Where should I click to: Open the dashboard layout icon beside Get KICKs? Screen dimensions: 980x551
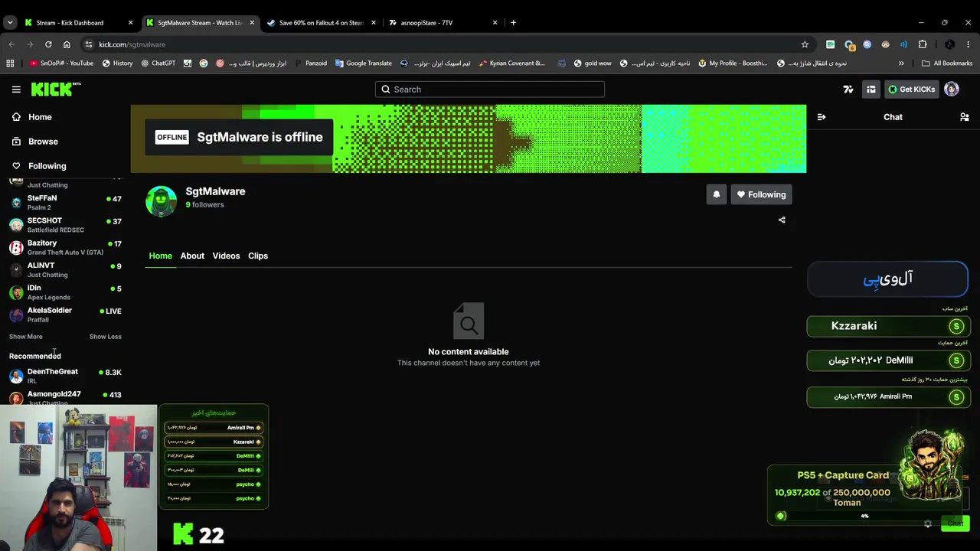point(871,90)
